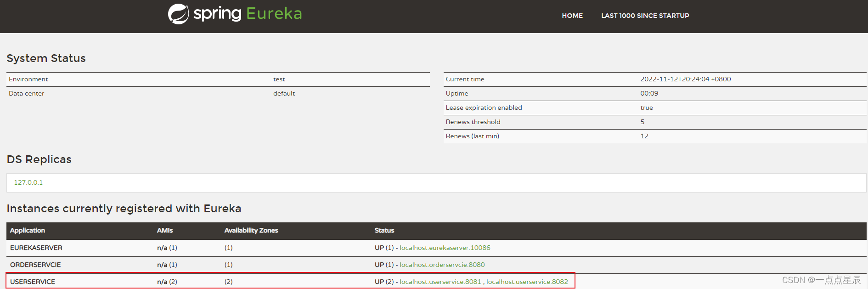Select the environment value 'test'
Image resolution: width=868 pixels, height=289 pixels.
coord(279,79)
